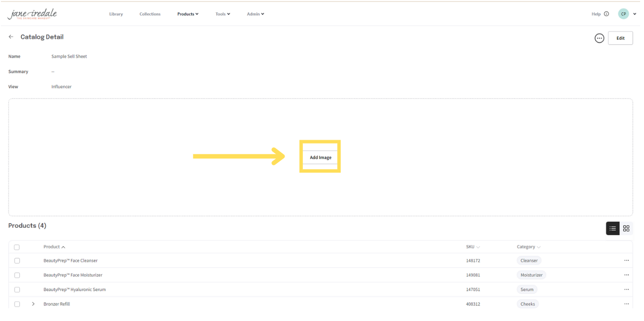Select all products with header checkbox
The image size is (644, 321).
point(17,247)
